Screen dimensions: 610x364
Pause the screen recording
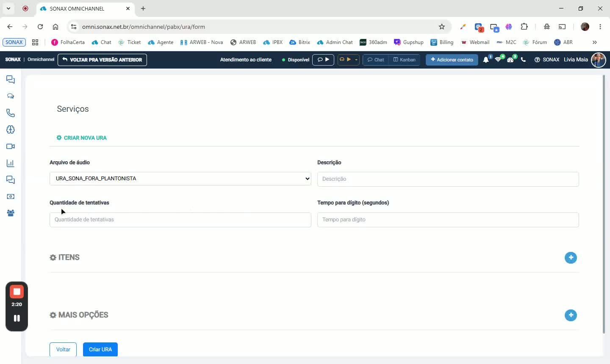click(x=17, y=318)
